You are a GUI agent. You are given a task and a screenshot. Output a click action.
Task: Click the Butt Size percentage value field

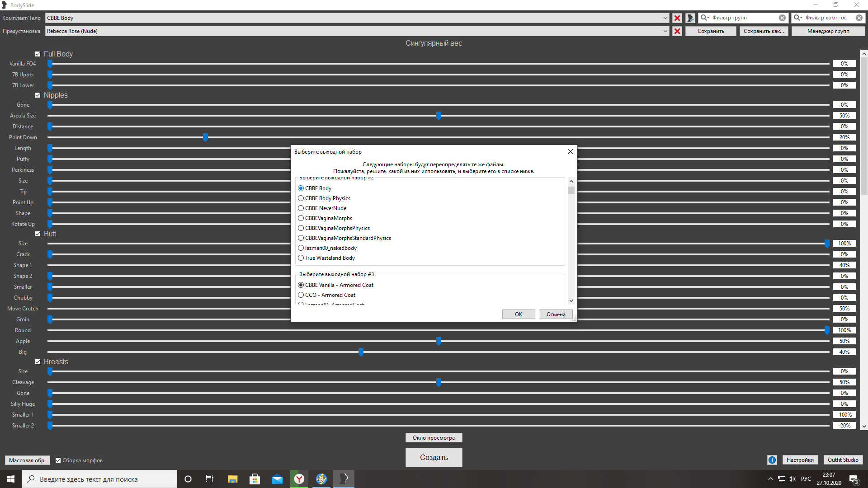[x=844, y=244]
